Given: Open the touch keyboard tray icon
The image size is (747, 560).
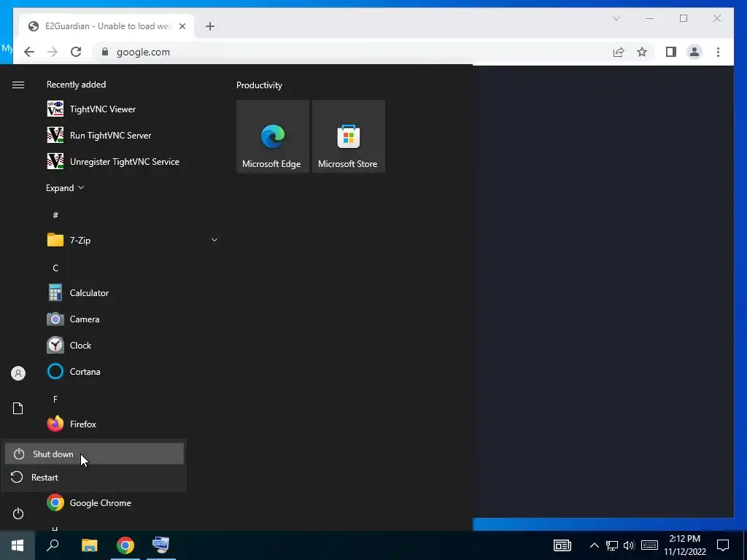Looking at the screenshot, I should pos(649,545).
